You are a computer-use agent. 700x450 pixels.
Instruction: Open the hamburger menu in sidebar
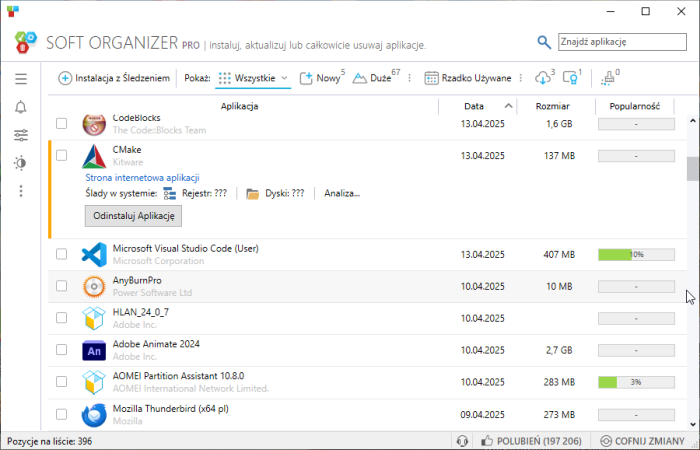coord(21,79)
